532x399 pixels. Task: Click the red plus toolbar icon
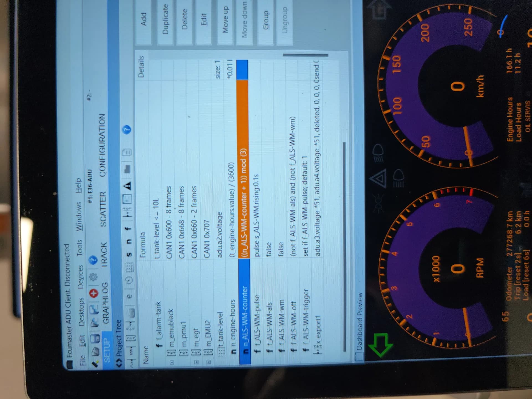94,293
